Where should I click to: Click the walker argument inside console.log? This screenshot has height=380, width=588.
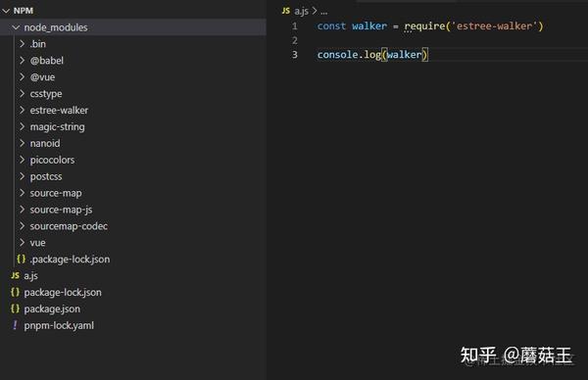click(405, 55)
